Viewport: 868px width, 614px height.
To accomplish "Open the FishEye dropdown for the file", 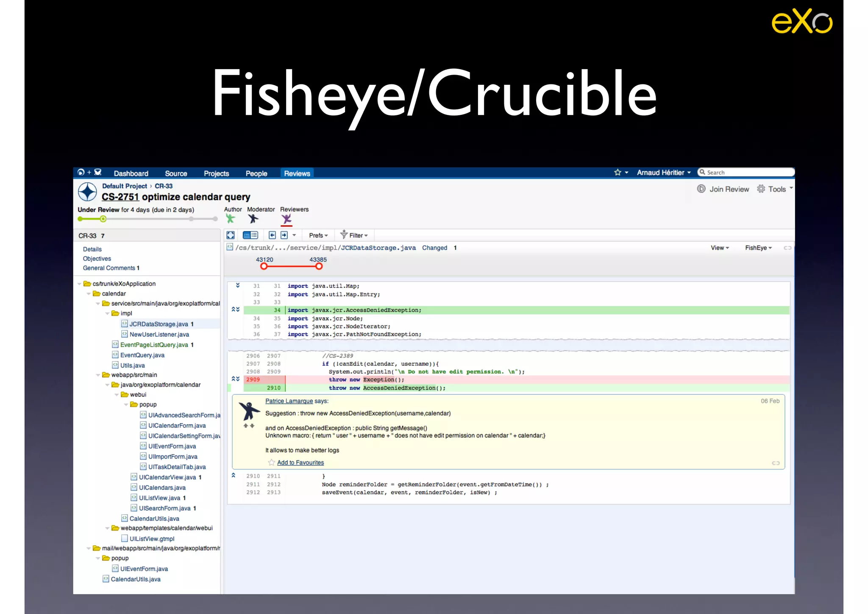I will pyautogui.click(x=758, y=248).
